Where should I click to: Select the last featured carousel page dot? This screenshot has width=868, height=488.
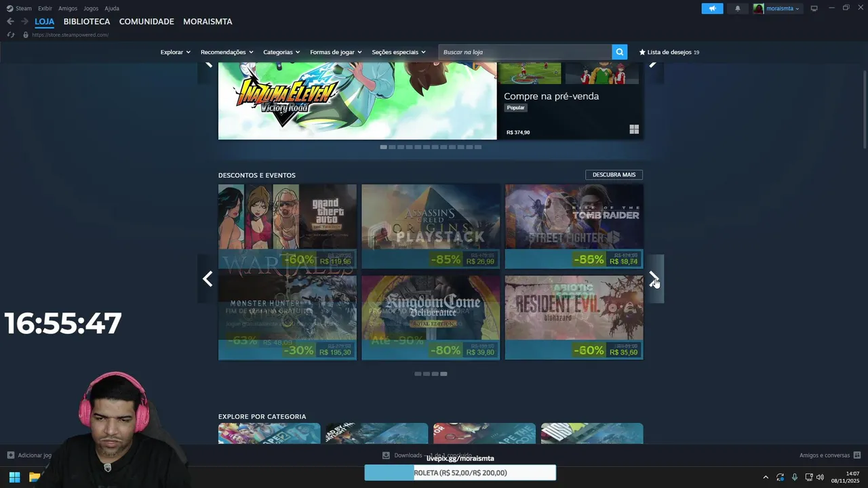[x=478, y=147]
